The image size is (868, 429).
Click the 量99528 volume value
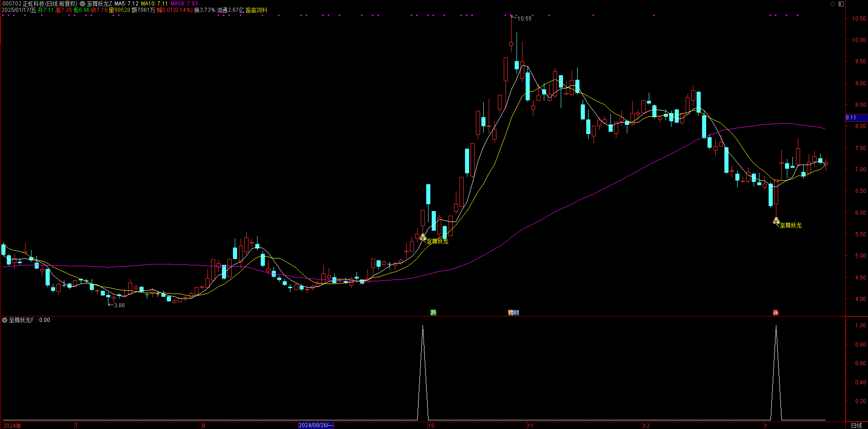[x=119, y=10]
